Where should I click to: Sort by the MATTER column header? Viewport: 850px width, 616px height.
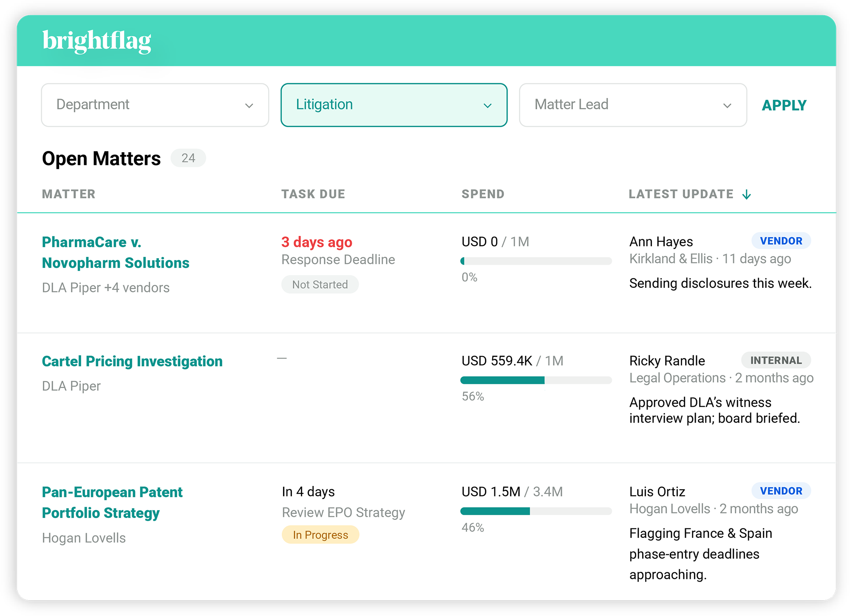[69, 194]
